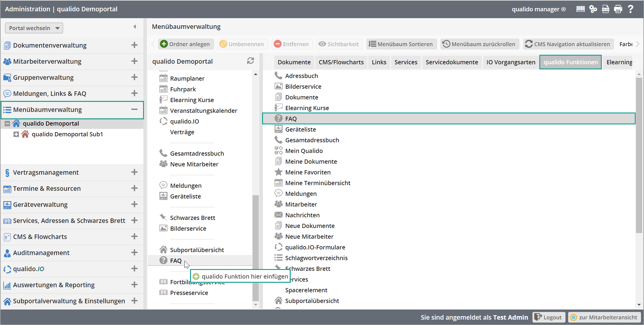644x325 pixels.
Task: Select Raumplaner in the menu tree
Action: tap(187, 79)
